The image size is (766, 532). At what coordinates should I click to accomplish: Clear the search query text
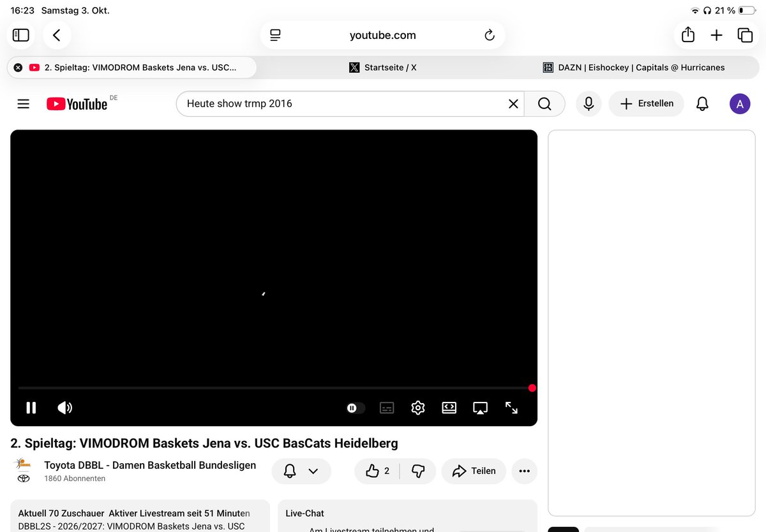coord(513,104)
